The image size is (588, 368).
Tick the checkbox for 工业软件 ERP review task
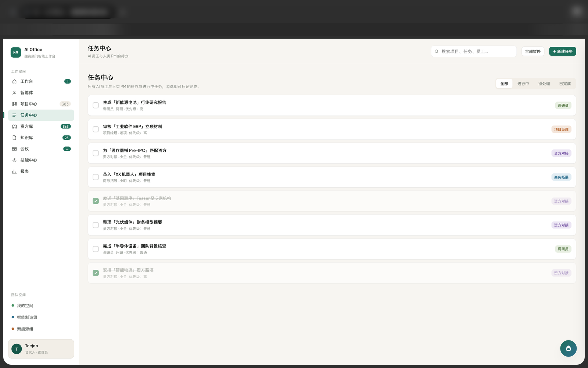(x=96, y=129)
